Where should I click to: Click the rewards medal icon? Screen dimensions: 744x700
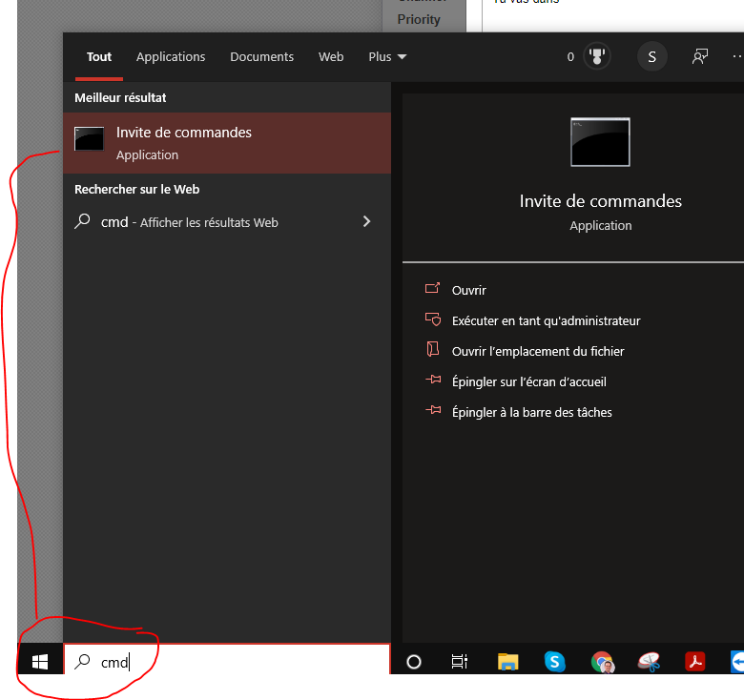(x=598, y=57)
